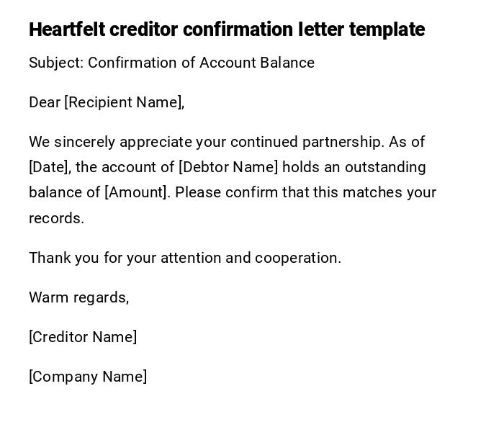
Task: Click the [Company Name] placeholder
Action: (88, 377)
